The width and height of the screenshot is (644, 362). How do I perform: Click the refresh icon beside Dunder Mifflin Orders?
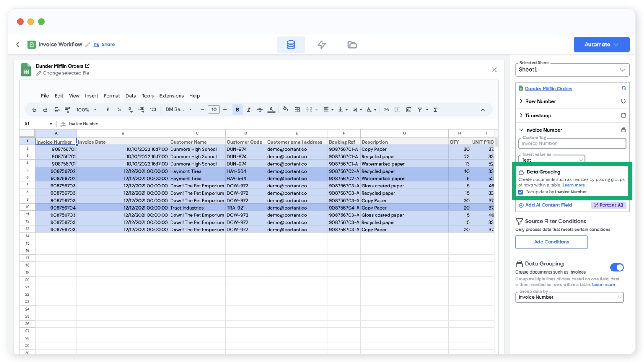pos(623,88)
